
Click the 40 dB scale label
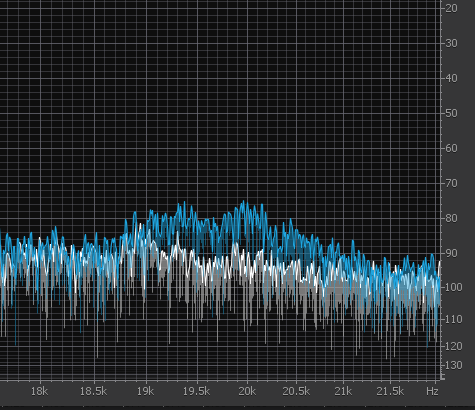[x=451, y=78]
